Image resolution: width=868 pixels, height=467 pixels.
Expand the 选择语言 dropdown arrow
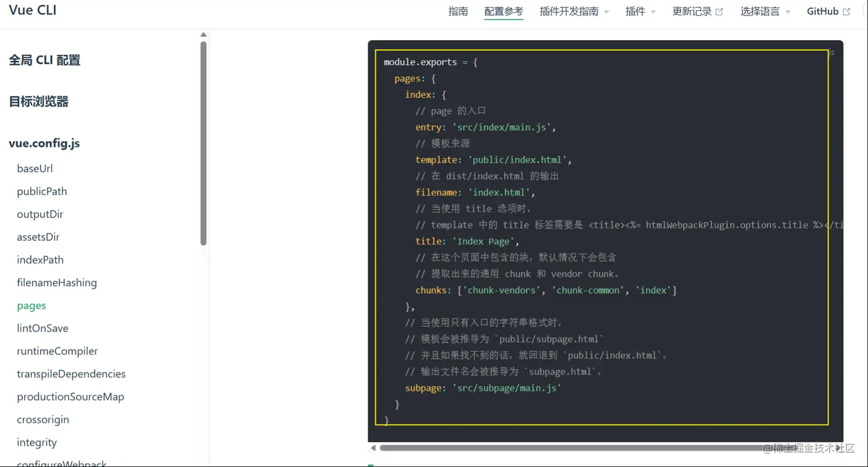pos(788,12)
